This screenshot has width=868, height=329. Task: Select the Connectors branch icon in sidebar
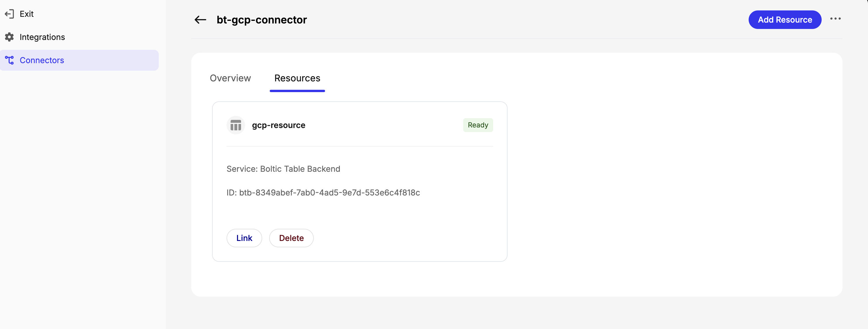[10, 60]
